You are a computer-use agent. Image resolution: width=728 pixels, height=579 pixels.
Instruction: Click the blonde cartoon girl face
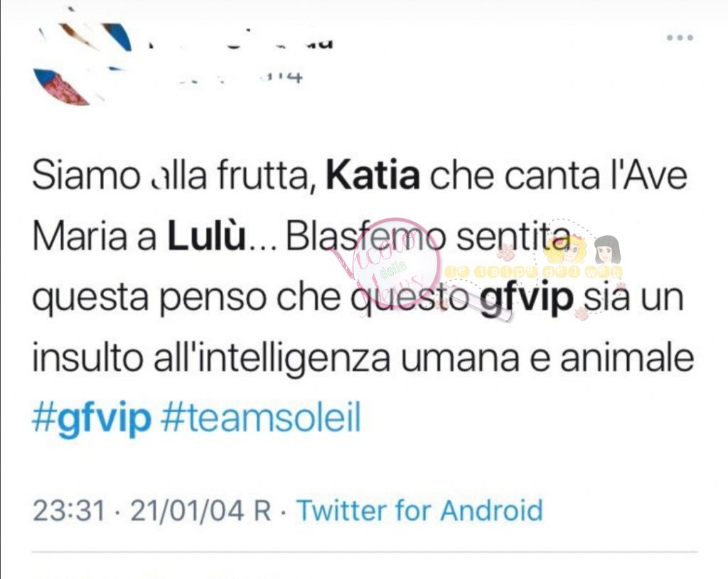[x=567, y=251]
